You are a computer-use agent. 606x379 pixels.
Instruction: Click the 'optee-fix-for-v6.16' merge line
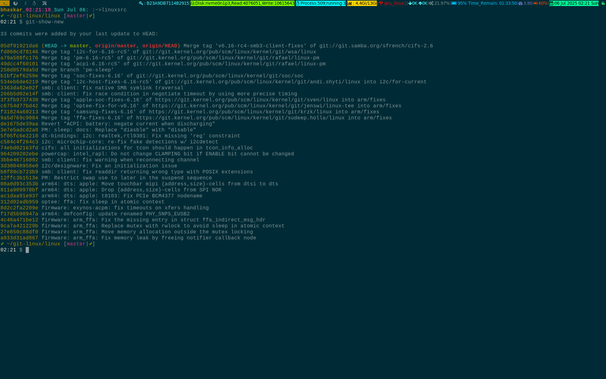(x=201, y=105)
